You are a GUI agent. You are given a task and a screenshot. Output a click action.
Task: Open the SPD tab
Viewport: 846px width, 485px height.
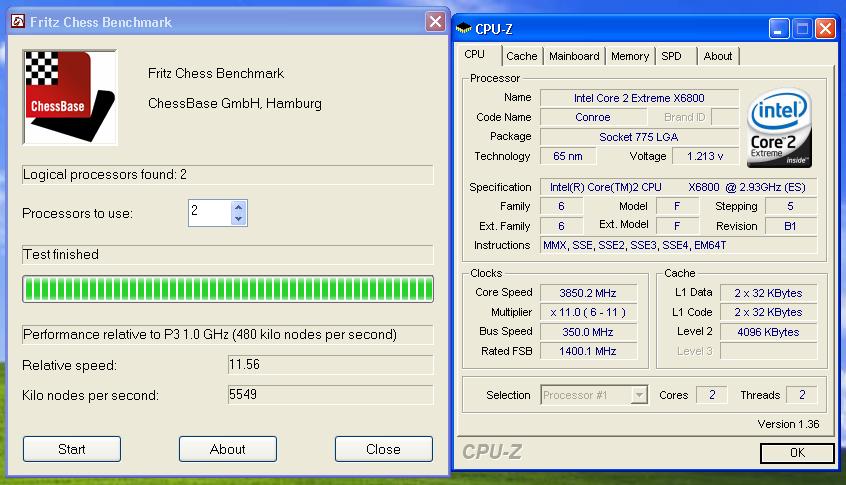point(672,56)
